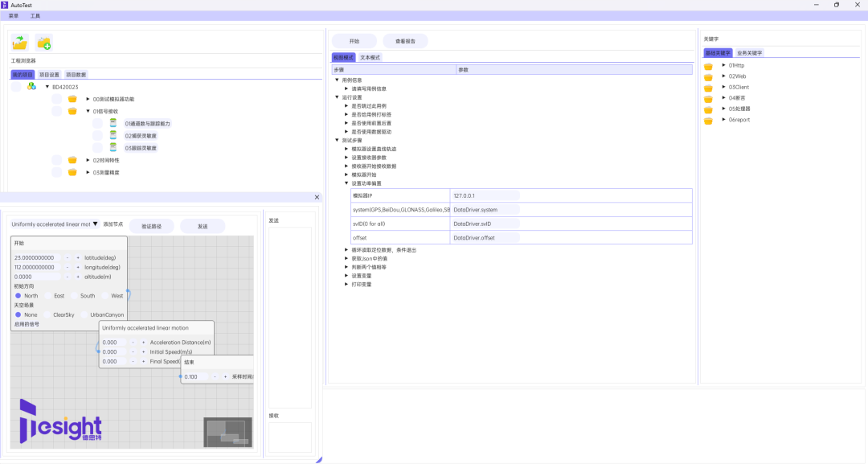The image size is (868, 464).
Task: Click the AutoTest app icon in title bar
Action: point(5,5)
